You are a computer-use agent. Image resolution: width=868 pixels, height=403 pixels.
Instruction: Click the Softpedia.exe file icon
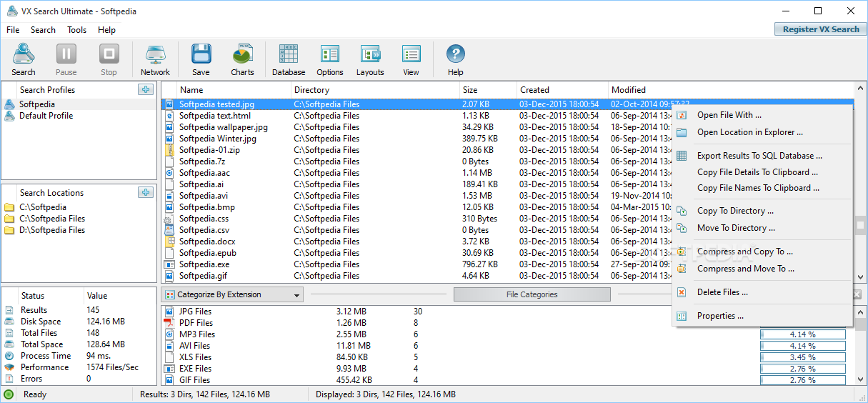(169, 264)
